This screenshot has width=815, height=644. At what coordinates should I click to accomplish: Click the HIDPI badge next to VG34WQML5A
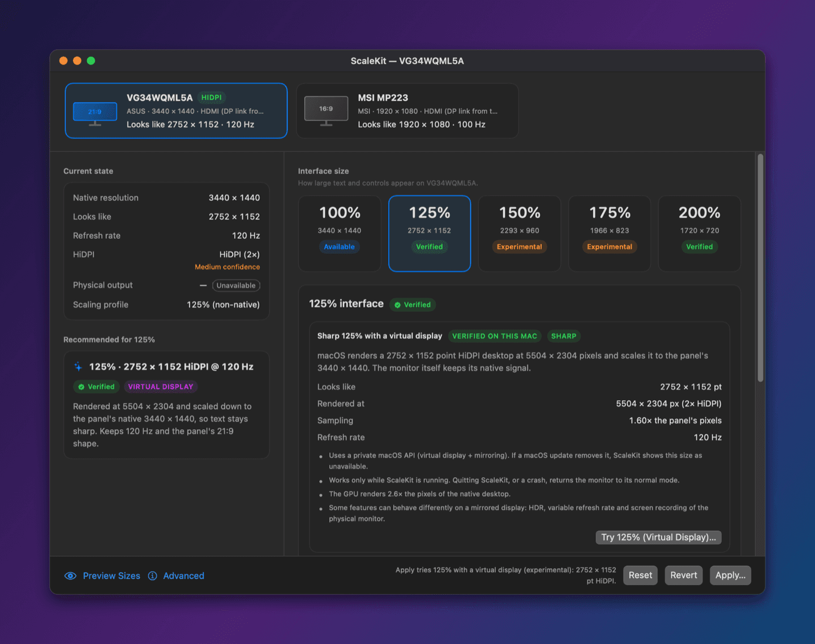click(x=212, y=97)
